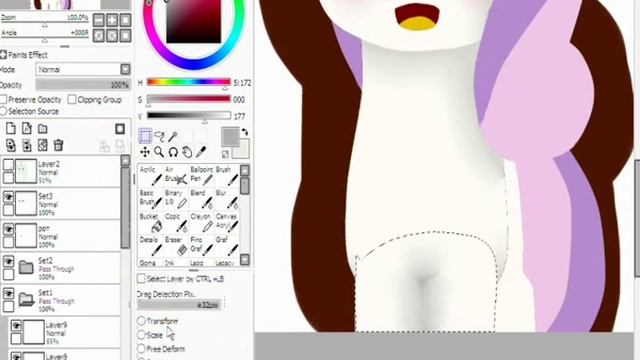Select the rectangular Selection tool
Screen dimensions: 640x360
pos(145,136)
